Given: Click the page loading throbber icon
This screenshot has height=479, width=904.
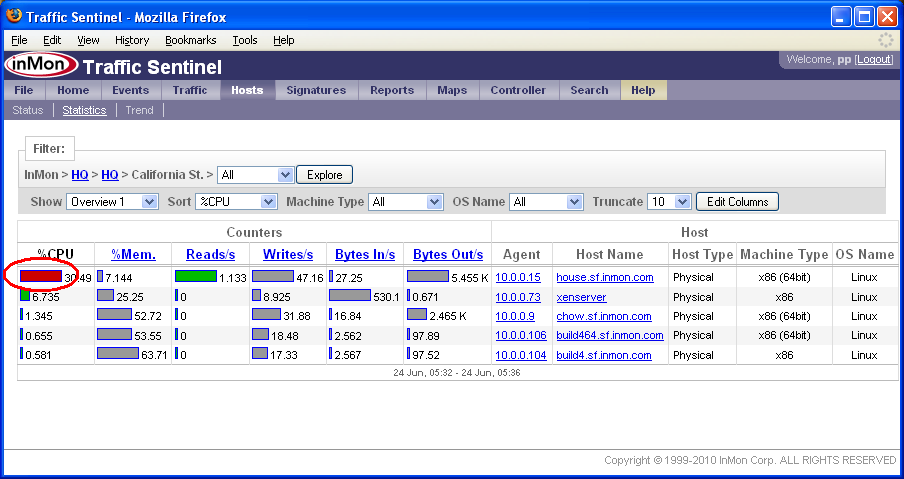Looking at the screenshot, I should [x=885, y=40].
